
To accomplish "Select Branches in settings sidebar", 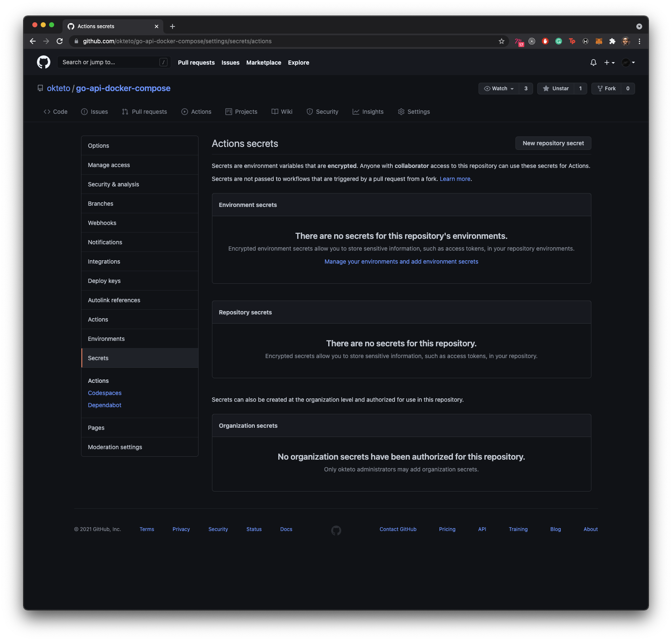I will pyautogui.click(x=140, y=204).
